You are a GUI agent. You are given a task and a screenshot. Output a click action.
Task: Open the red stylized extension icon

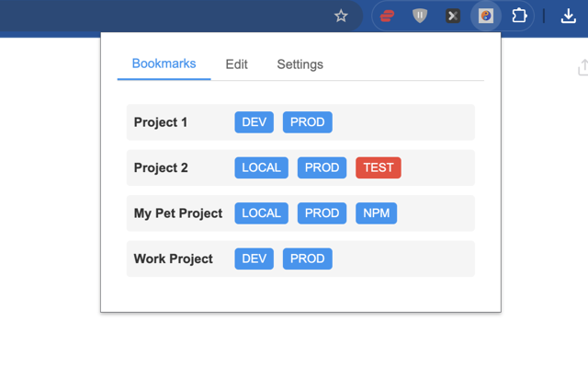387,16
